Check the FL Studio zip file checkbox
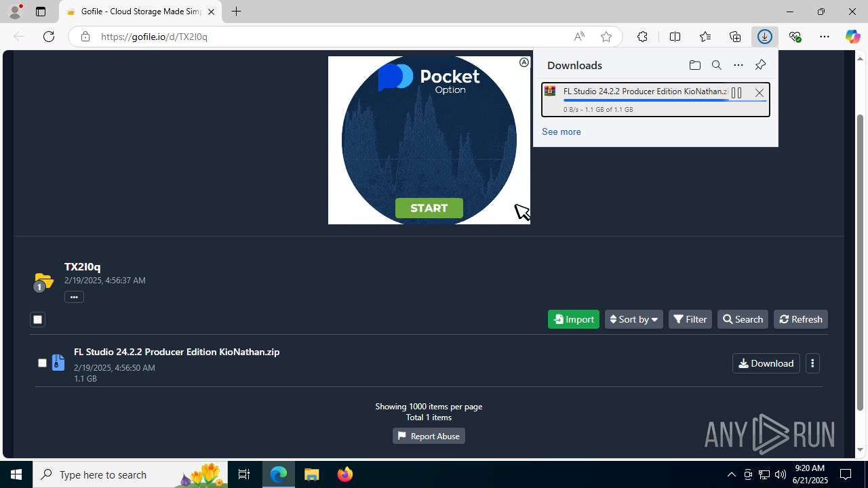This screenshot has height=488, width=868. (x=42, y=363)
